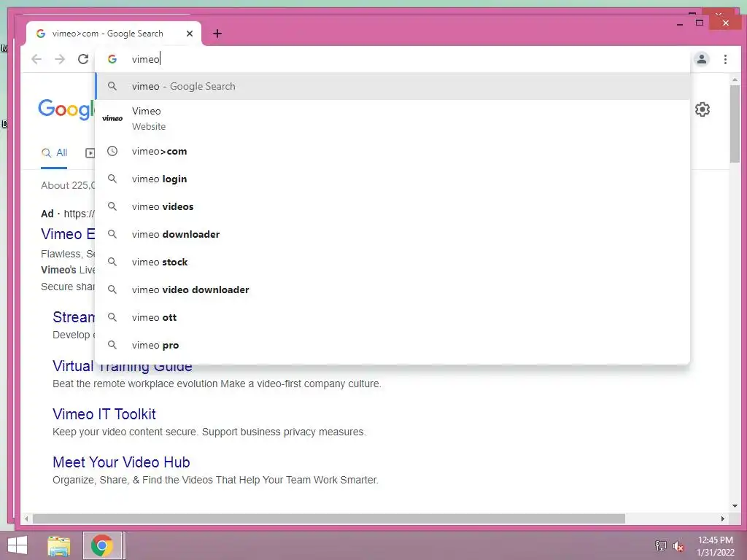Pick the history suggestion 'vimeo>com'
This screenshot has height=560, width=747.
coord(392,152)
